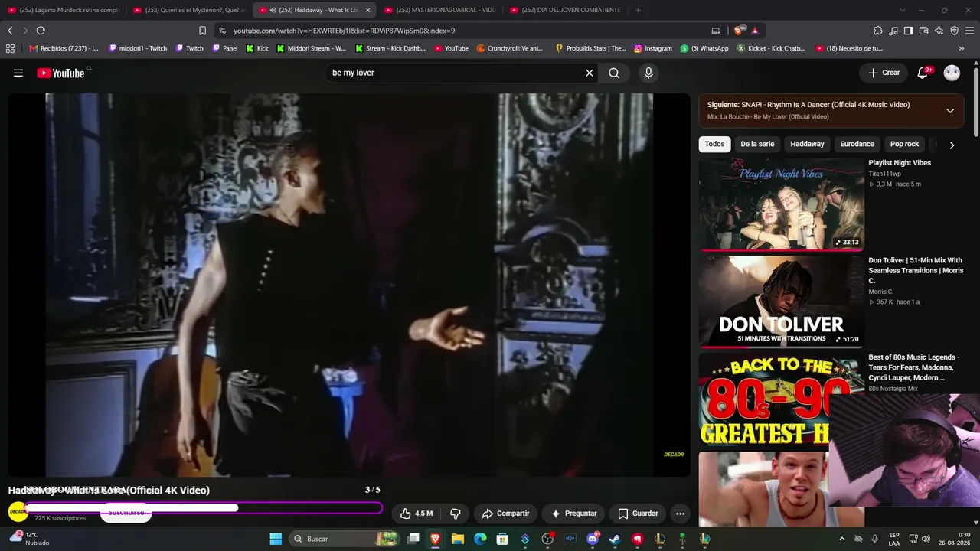Open Windows Start menu
This screenshot has height=551, width=980.
click(x=276, y=539)
